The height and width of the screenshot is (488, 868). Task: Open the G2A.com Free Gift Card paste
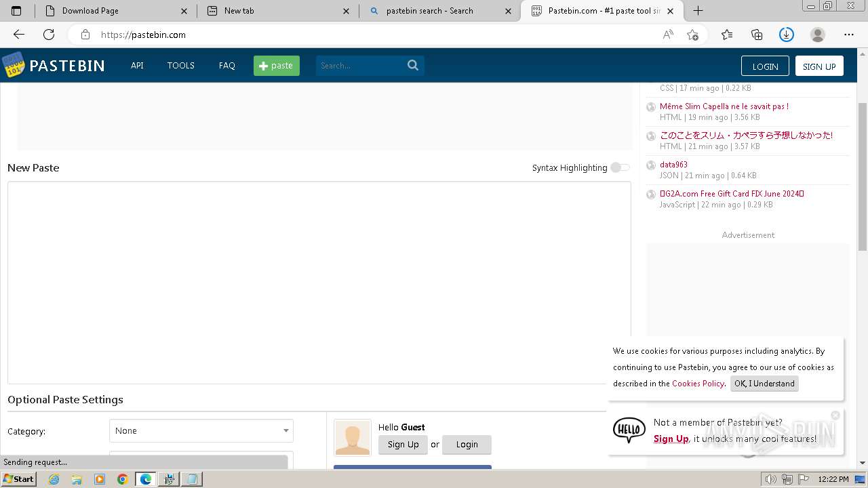tap(732, 194)
